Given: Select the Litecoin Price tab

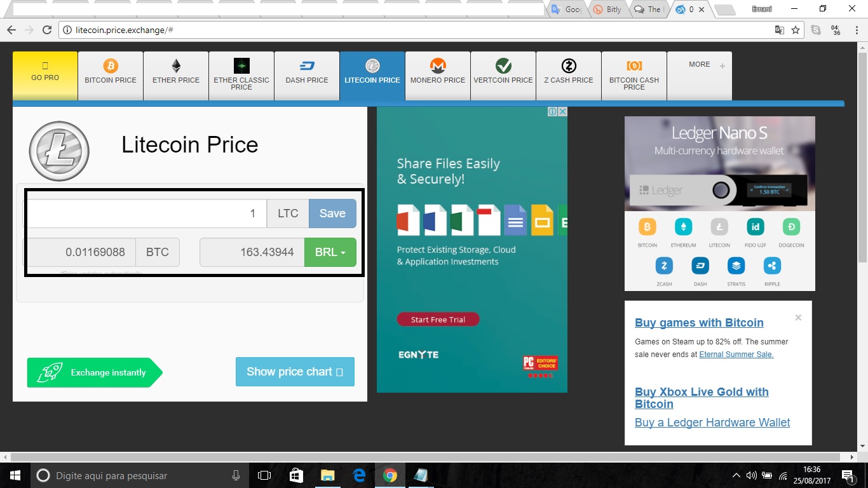Looking at the screenshot, I should click(372, 76).
